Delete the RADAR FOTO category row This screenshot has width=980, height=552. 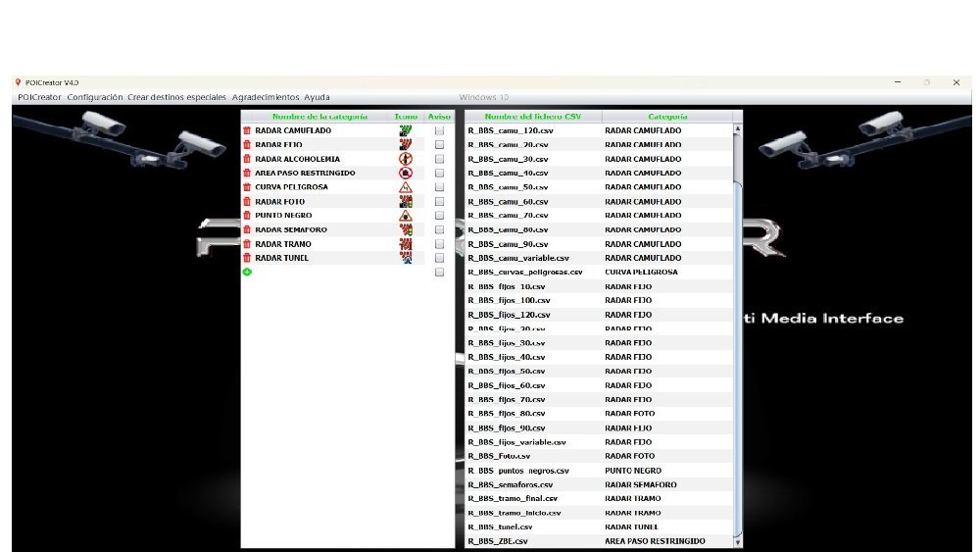point(247,201)
